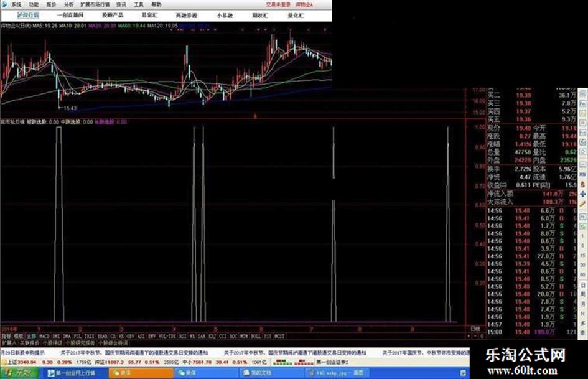Switch to the 投顾产品 tab
This screenshot has width=588, height=379.
tap(113, 16)
